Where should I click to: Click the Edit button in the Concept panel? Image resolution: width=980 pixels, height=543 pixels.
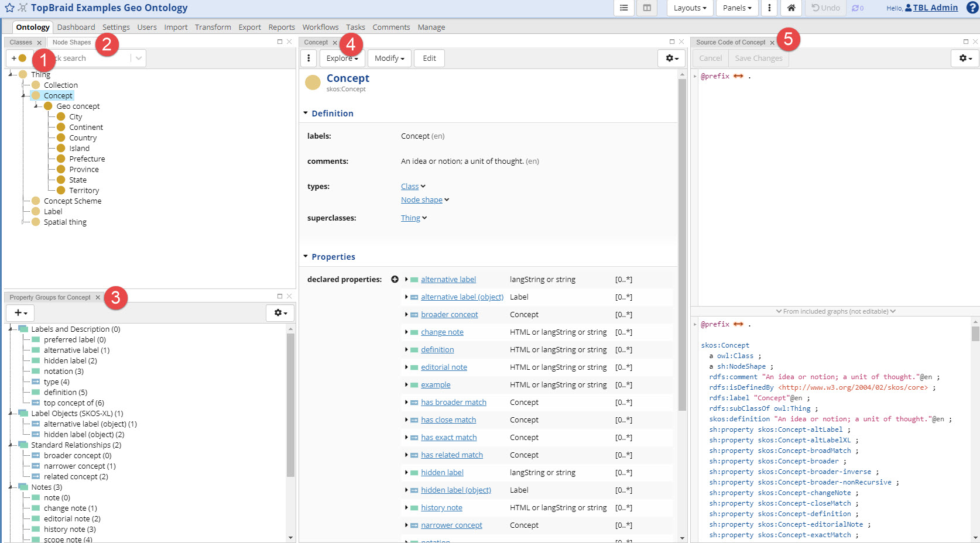(x=429, y=58)
